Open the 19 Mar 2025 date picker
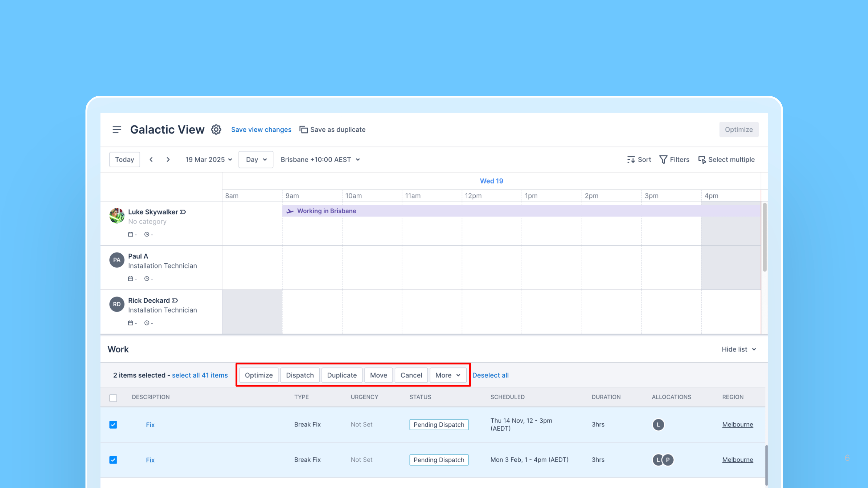The height and width of the screenshot is (488, 868). pyautogui.click(x=209, y=159)
